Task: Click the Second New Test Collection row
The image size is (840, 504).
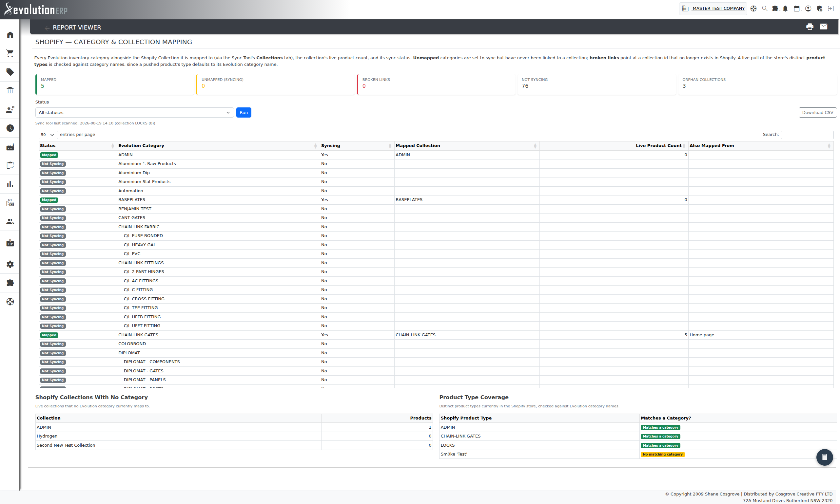Action: (234, 445)
